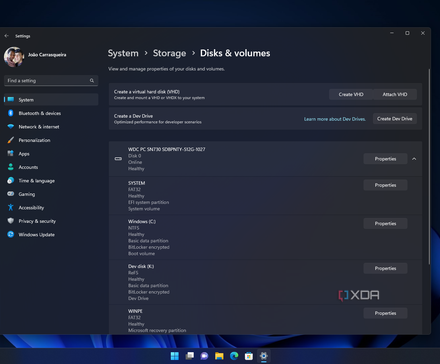Screen dimensions: 440x364
Task: Open Properties for Dev disk (K:)
Action: (x=385, y=268)
